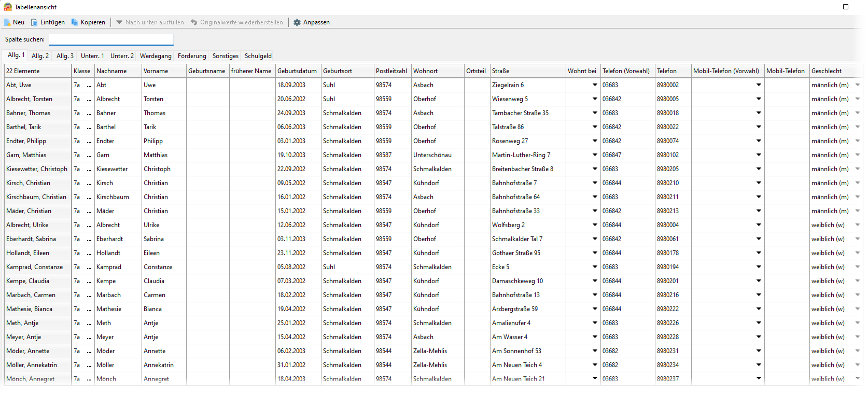Click the Anpassen gear icon
This screenshot has width=868, height=393.
(x=297, y=22)
